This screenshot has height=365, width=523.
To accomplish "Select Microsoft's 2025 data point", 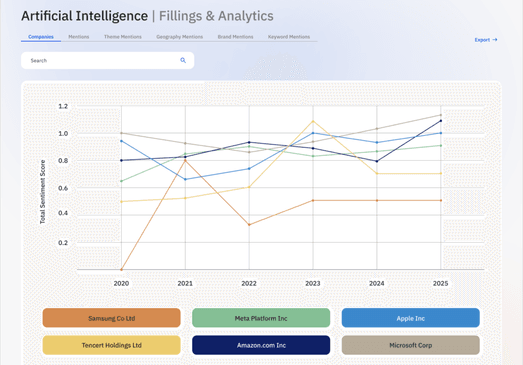I will pyautogui.click(x=441, y=115).
